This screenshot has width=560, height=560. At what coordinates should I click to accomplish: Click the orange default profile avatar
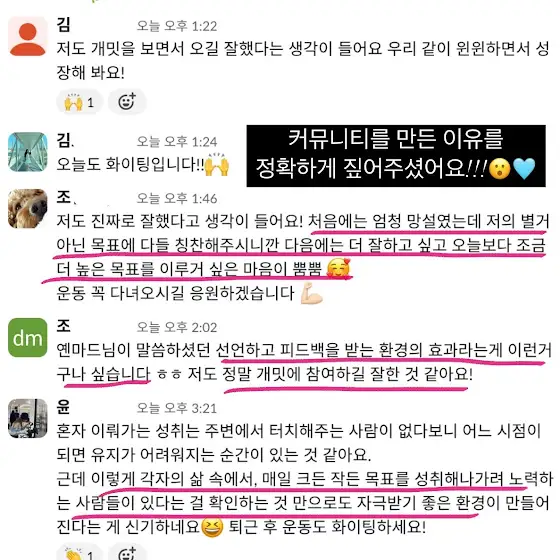pyautogui.click(x=28, y=36)
